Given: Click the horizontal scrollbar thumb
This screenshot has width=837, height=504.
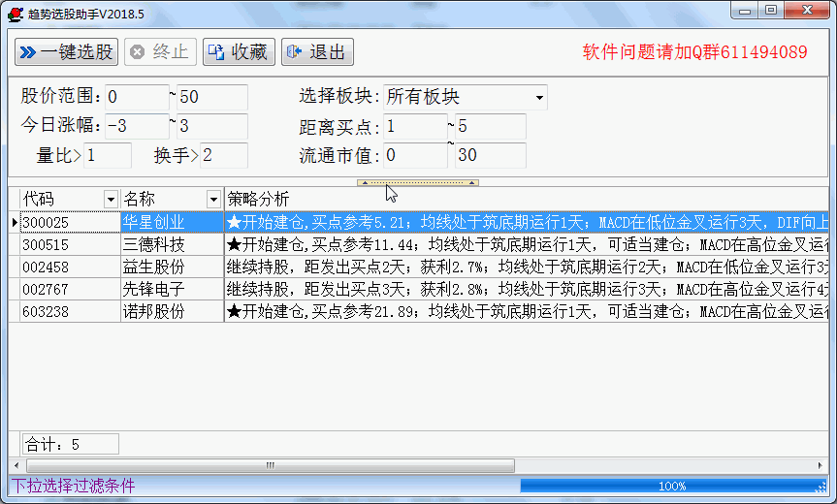Looking at the screenshot, I should pyautogui.click(x=271, y=465).
